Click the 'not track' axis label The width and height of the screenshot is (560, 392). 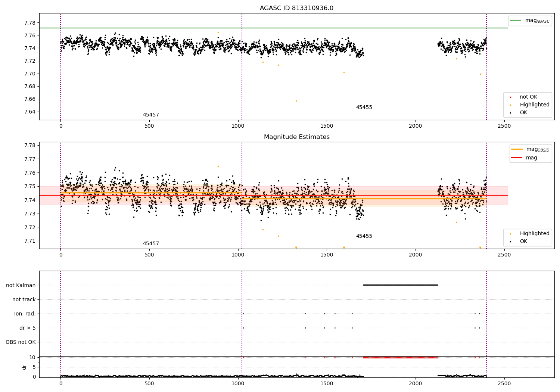click(x=24, y=299)
